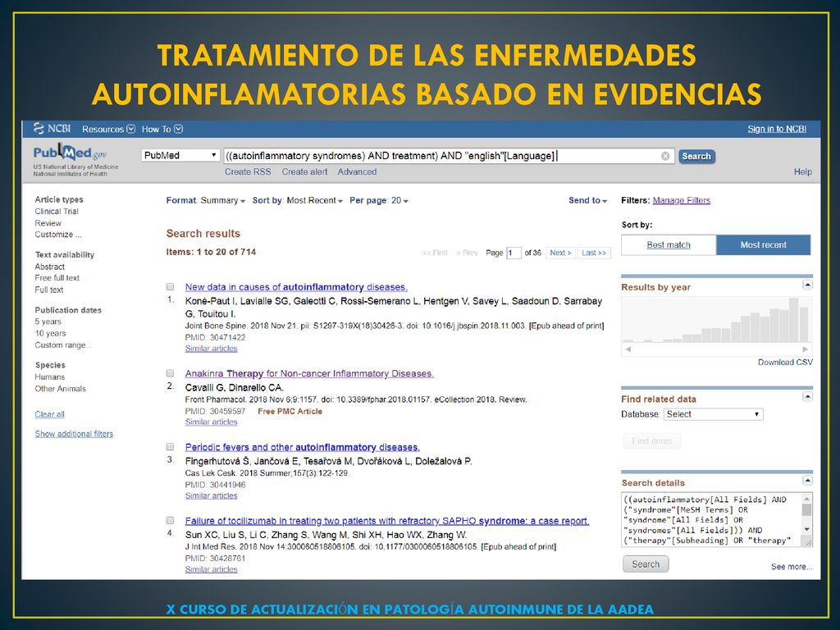Image resolution: width=840 pixels, height=630 pixels.
Task: Open the Send to dropdown
Action: [x=587, y=200]
